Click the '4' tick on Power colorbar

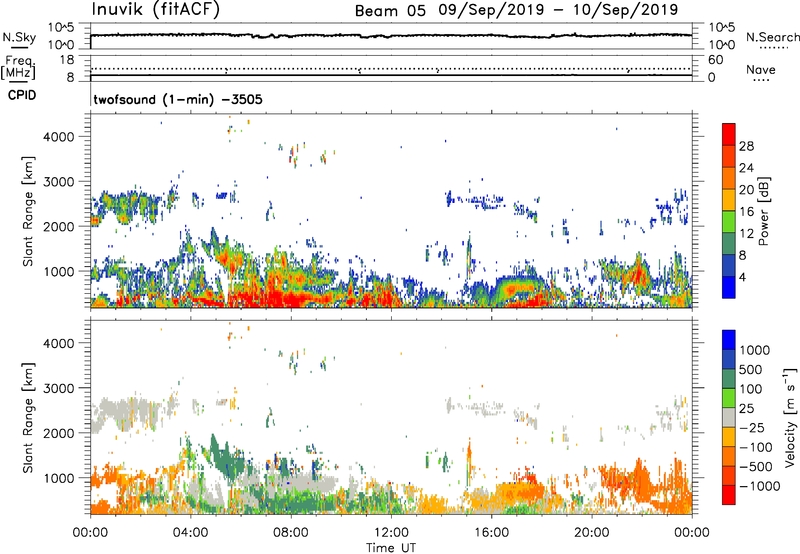coord(742,277)
